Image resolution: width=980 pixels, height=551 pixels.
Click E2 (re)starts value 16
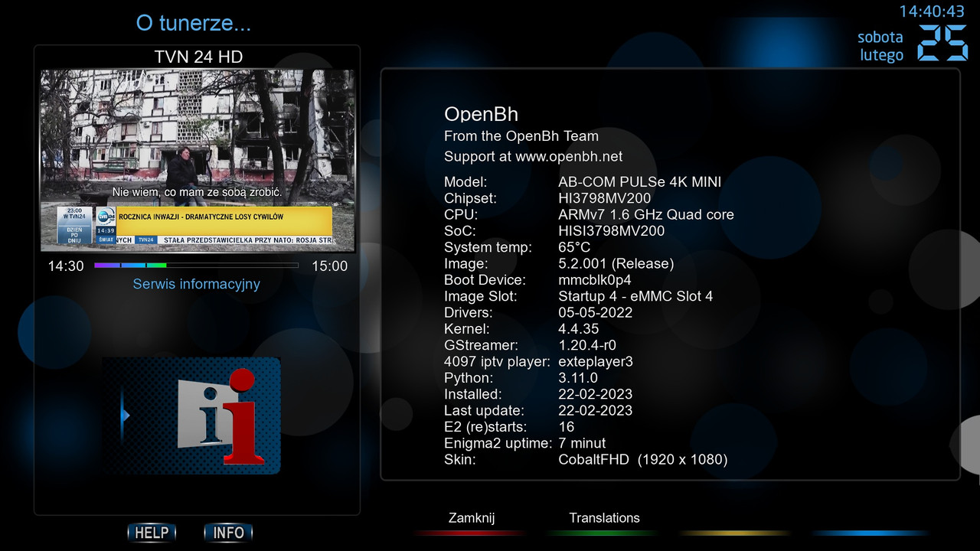coord(567,427)
